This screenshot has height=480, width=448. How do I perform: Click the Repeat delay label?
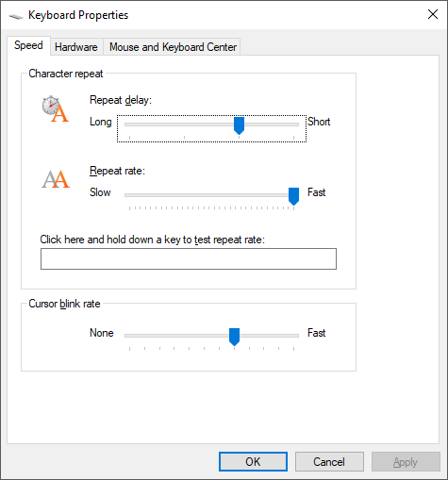point(121,100)
